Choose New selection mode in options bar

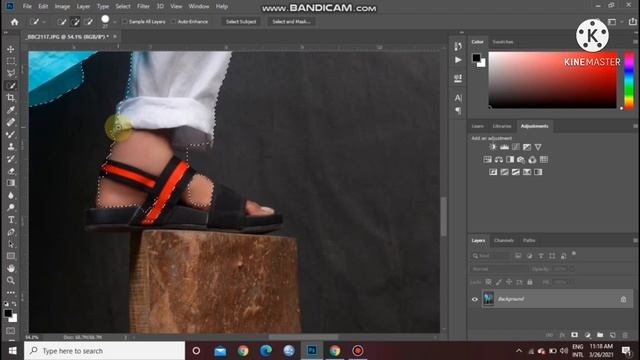(62, 22)
